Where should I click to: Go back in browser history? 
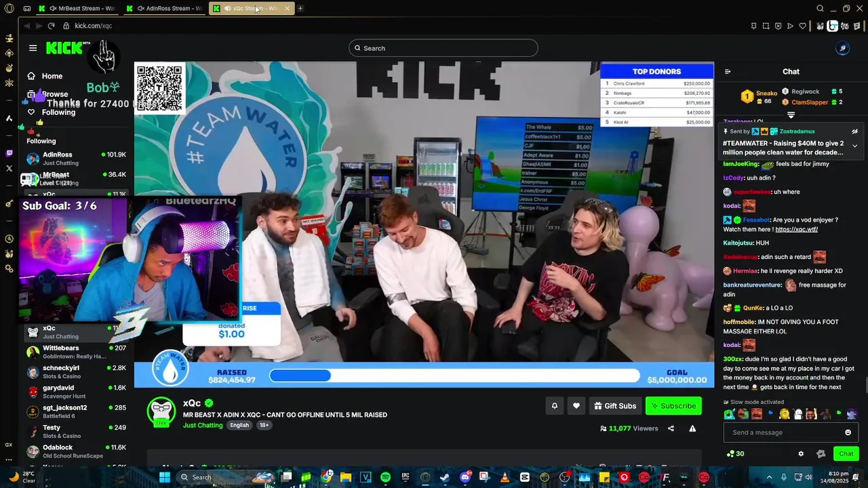coord(26,26)
